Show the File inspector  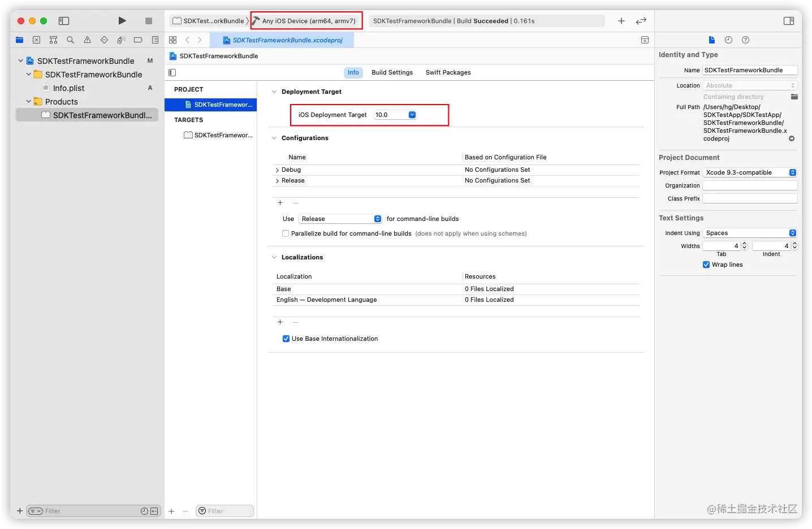click(x=712, y=40)
